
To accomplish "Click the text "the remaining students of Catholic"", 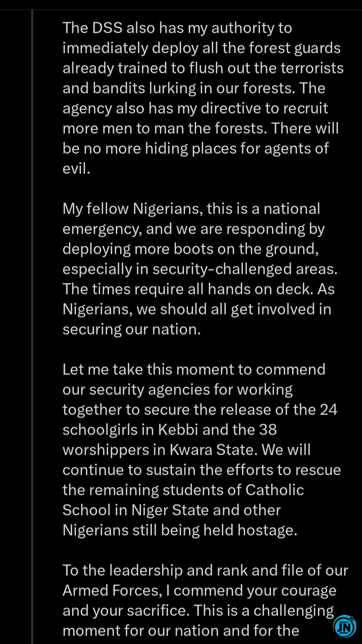I will point(183,490).
